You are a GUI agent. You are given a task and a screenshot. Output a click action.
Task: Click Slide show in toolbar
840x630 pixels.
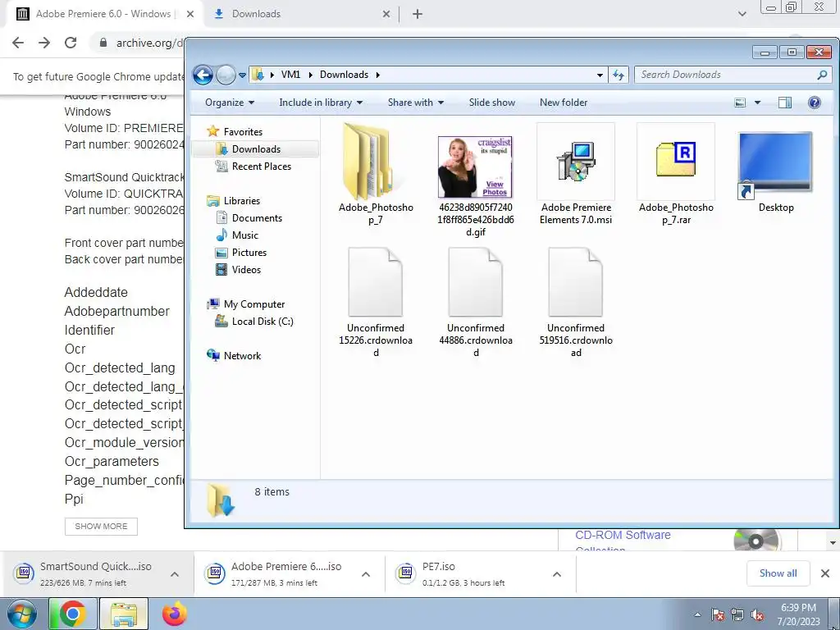[492, 103]
